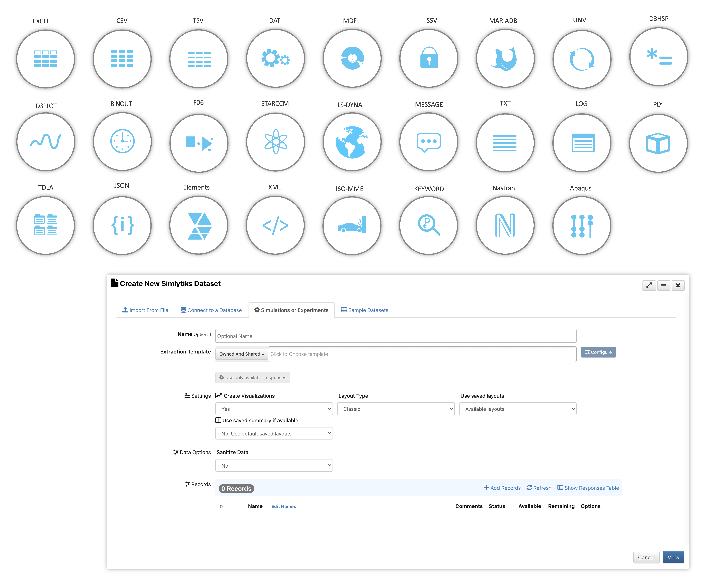Choose the Abaqus sliders icon
Screen dimensions: 706x588
[x=582, y=225]
